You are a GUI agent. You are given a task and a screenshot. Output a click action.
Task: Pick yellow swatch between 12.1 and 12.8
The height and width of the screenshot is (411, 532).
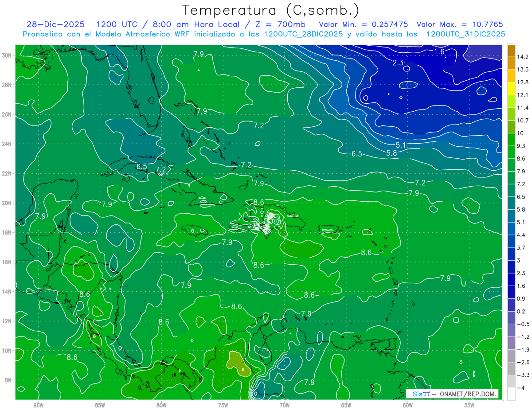[x=511, y=89]
